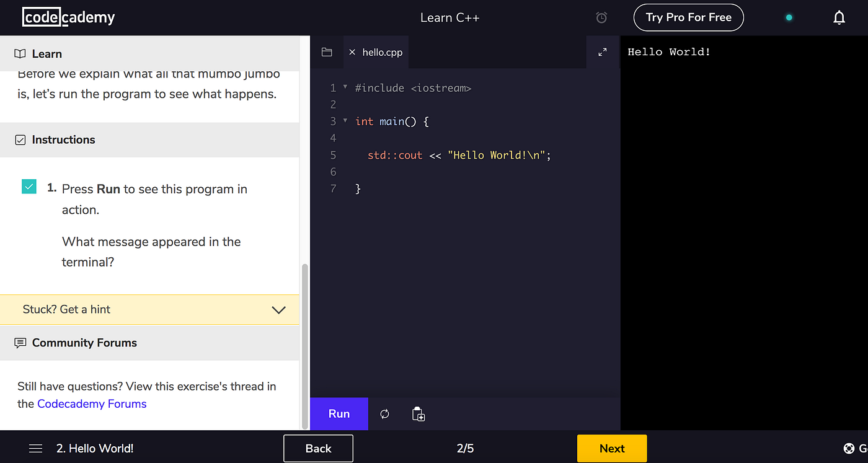868x463 pixels.
Task: Expand the code editor to fullscreen
Action: pos(601,52)
